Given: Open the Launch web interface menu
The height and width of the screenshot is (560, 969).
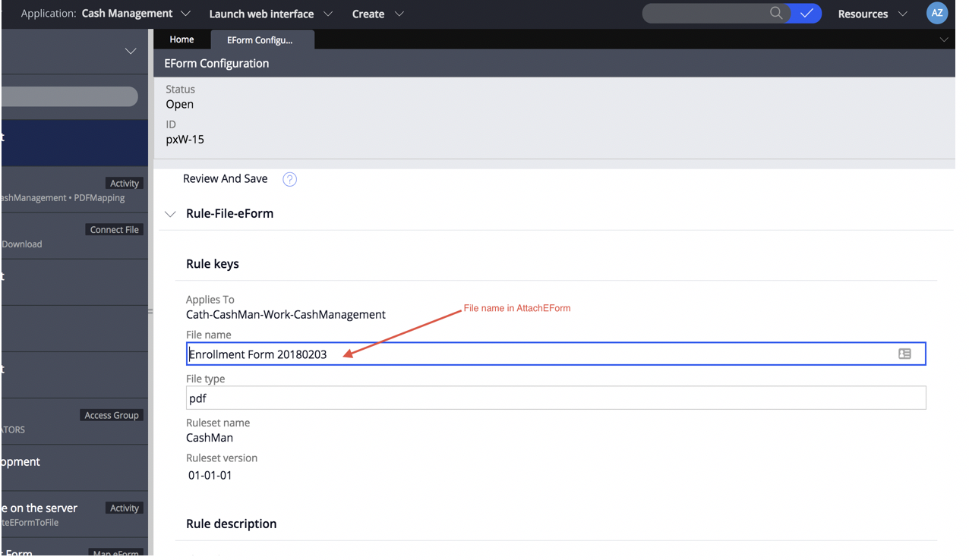Looking at the screenshot, I should 270,14.
